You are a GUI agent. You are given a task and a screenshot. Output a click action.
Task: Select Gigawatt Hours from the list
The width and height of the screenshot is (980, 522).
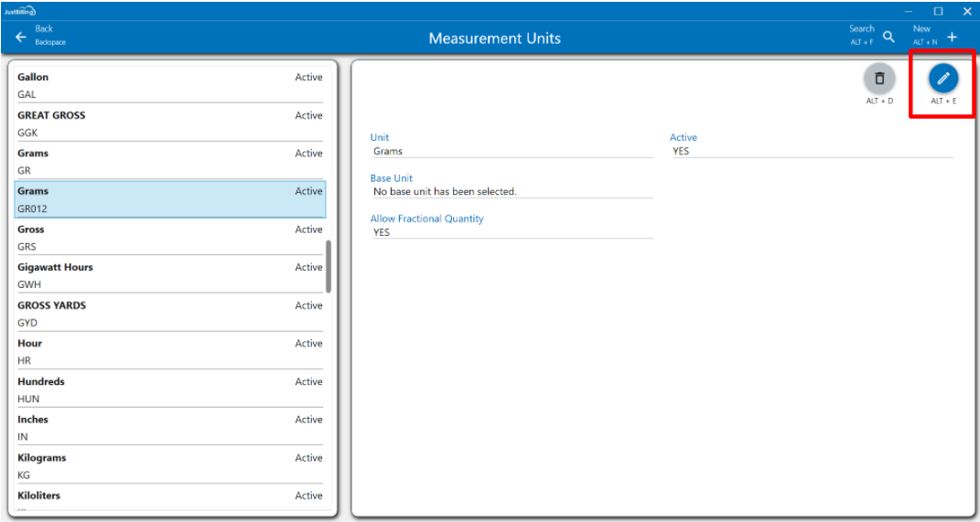(169, 275)
